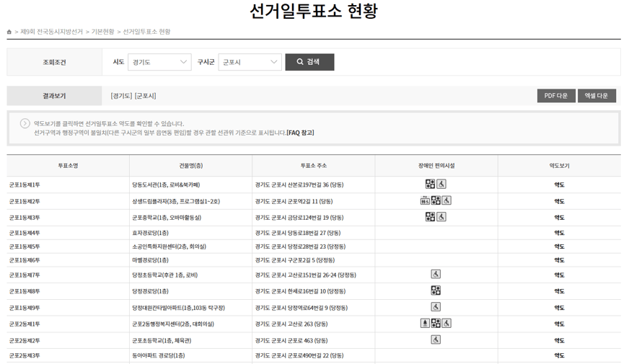
Task: Click tactile block icon for 군포1동제2투
Action: tap(436, 200)
